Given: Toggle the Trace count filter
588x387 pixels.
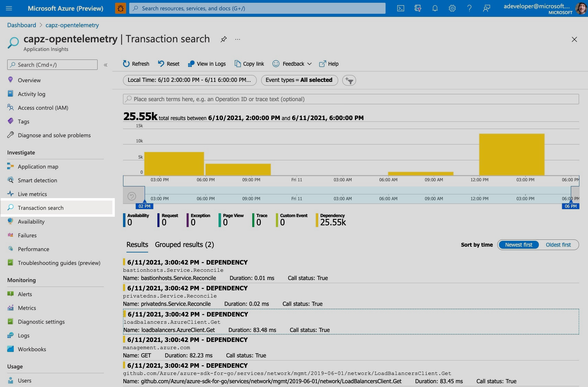Looking at the screenshot, I should (260, 220).
